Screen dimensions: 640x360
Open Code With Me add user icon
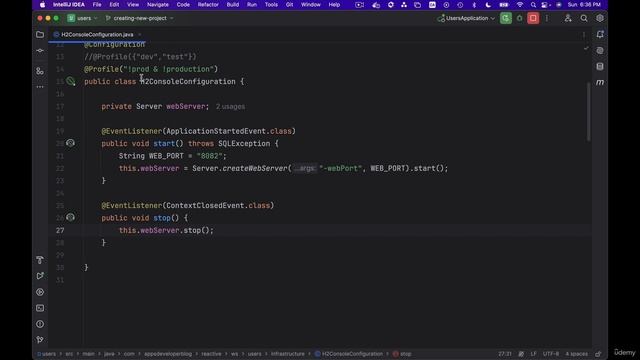[x=568, y=18]
